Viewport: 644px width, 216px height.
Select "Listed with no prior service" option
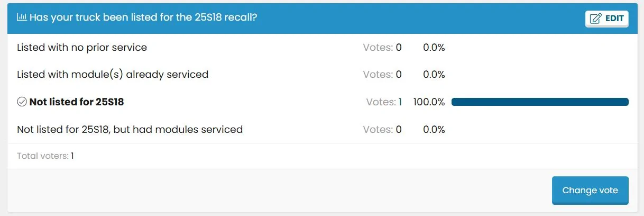pyautogui.click(x=82, y=48)
